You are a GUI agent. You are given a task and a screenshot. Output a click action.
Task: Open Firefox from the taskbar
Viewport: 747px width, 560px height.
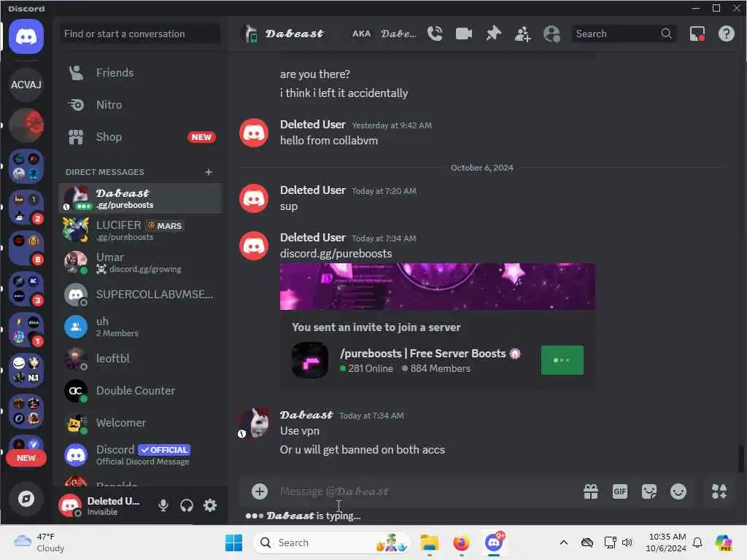point(461,542)
